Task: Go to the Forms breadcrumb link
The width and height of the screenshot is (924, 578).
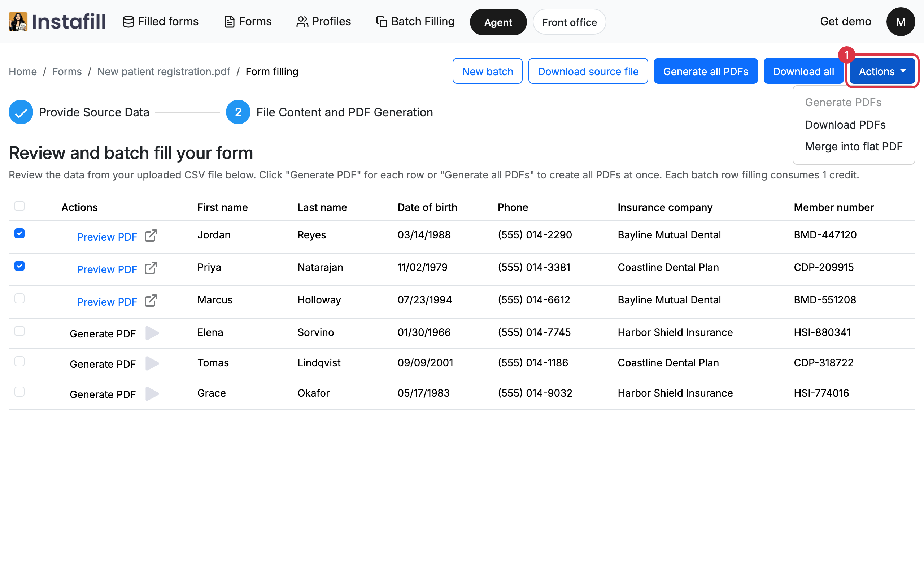Action: 67,72
